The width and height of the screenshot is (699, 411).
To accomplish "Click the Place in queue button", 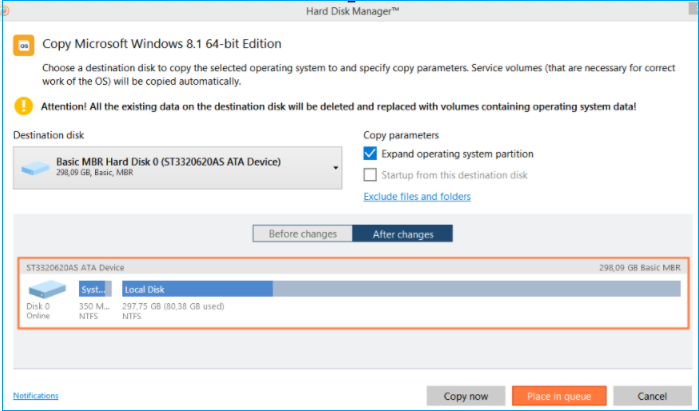I will coord(559,396).
